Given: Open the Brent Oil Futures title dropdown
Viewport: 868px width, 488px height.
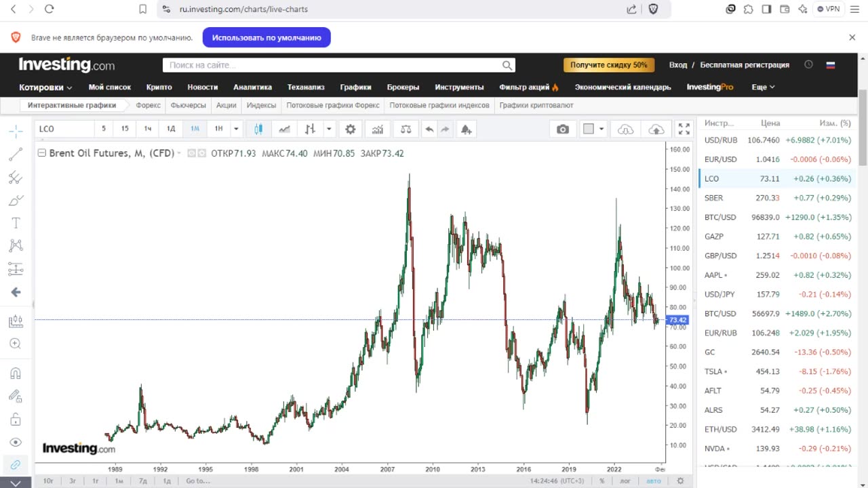Looking at the screenshot, I should 179,153.
